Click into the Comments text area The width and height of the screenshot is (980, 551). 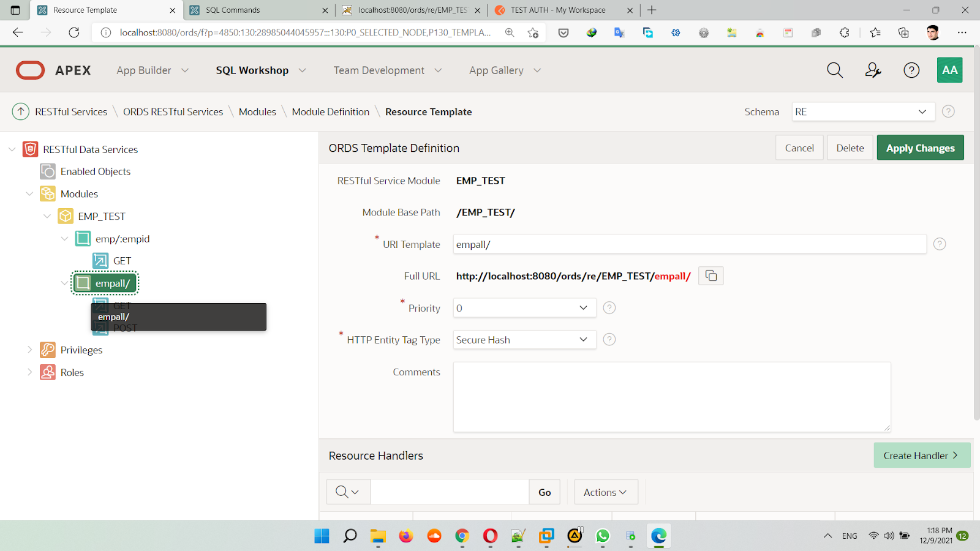671,397
